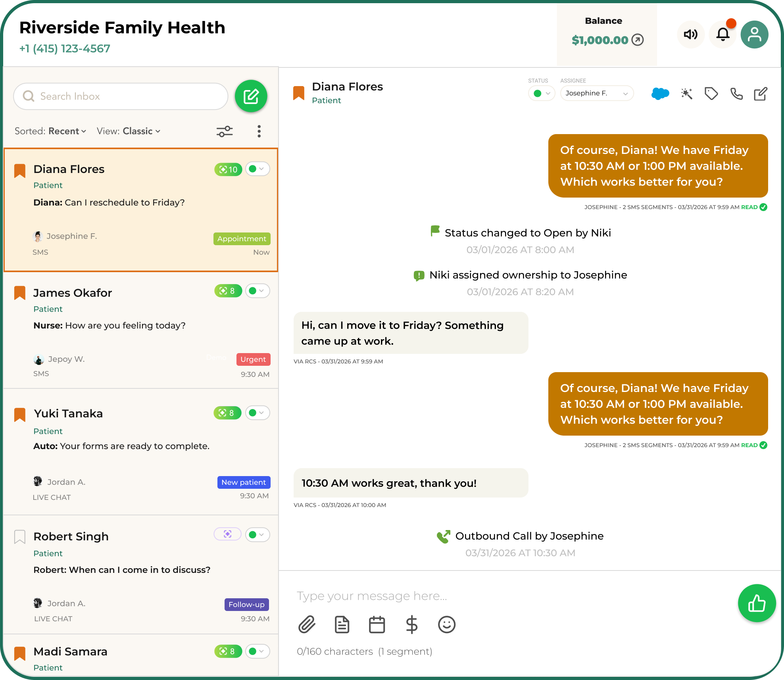Insert a template with the document icon
The width and height of the screenshot is (784, 680).
click(342, 624)
